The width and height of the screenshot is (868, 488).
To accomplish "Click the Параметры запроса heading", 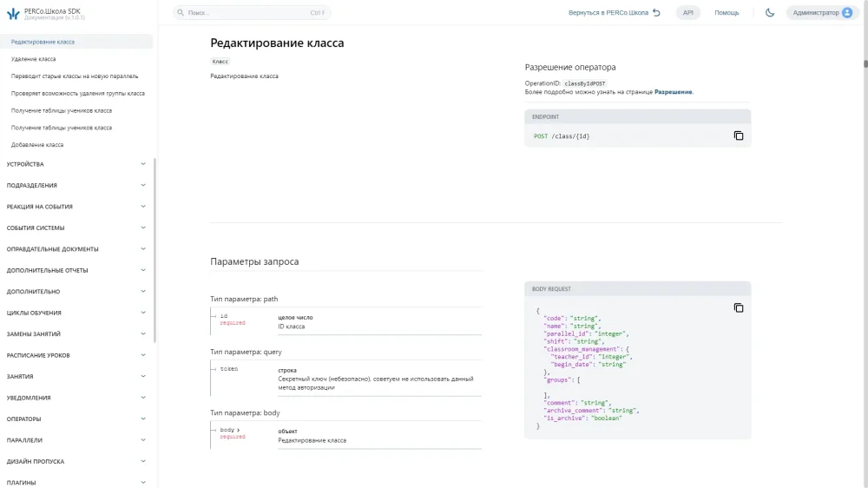I will pyautogui.click(x=254, y=261).
